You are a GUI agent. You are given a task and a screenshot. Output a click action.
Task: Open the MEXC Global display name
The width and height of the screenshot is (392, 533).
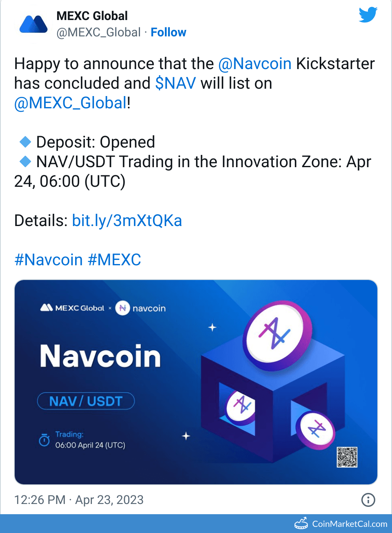click(x=92, y=16)
